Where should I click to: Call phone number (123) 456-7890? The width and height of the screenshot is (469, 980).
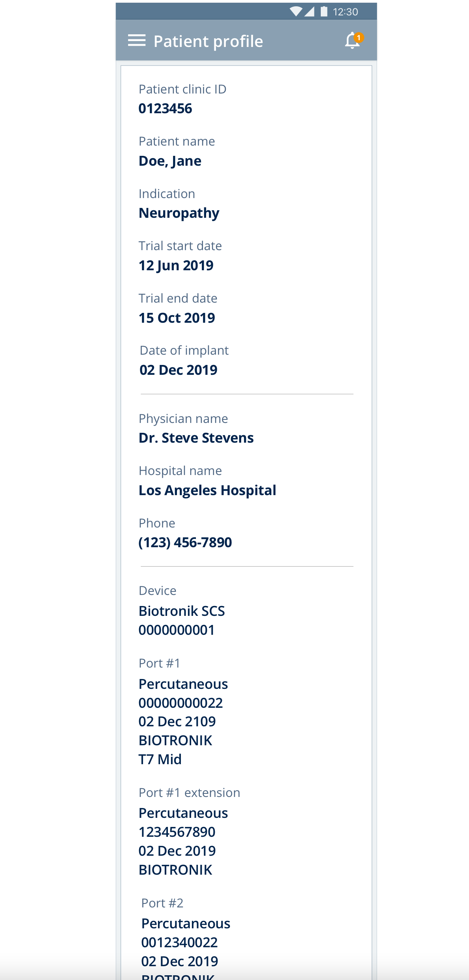pos(185,542)
